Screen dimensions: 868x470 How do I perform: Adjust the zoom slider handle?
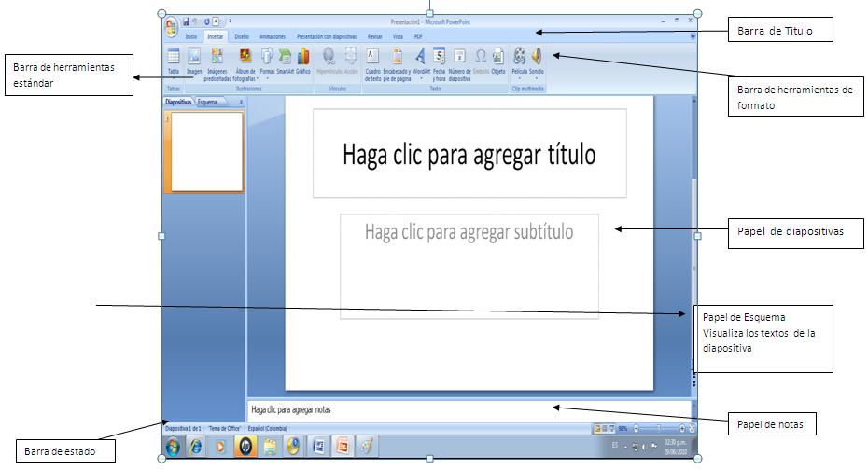tap(659, 429)
